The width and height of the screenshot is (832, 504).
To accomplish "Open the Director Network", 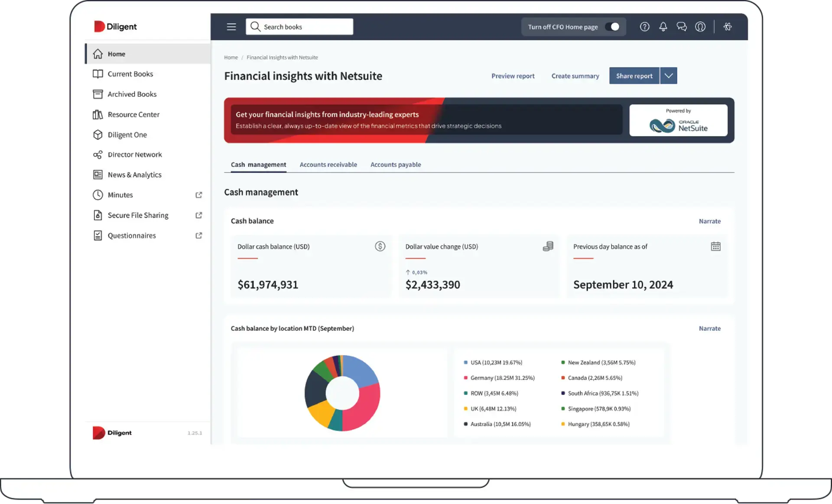I will (135, 154).
